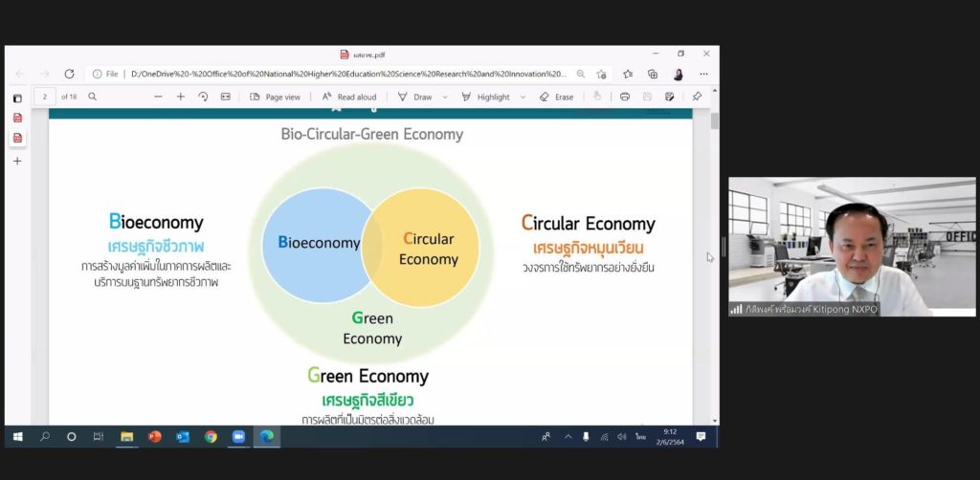Print the PDF document
Image resolution: width=980 pixels, height=480 pixels.
625,97
